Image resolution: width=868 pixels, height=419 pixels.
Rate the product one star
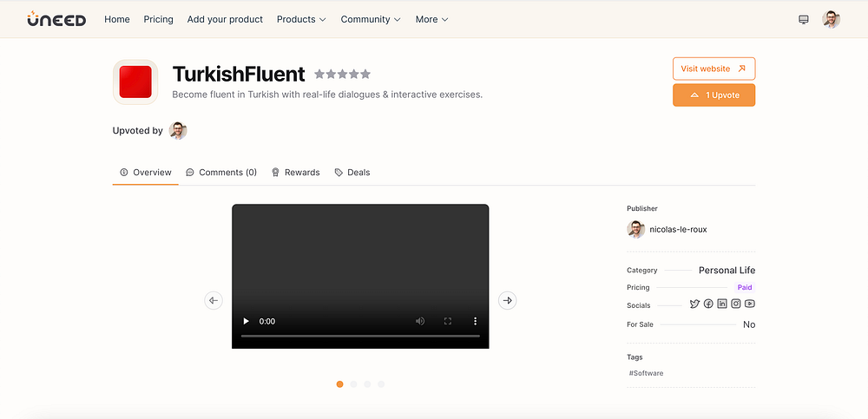(x=319, y=74)
